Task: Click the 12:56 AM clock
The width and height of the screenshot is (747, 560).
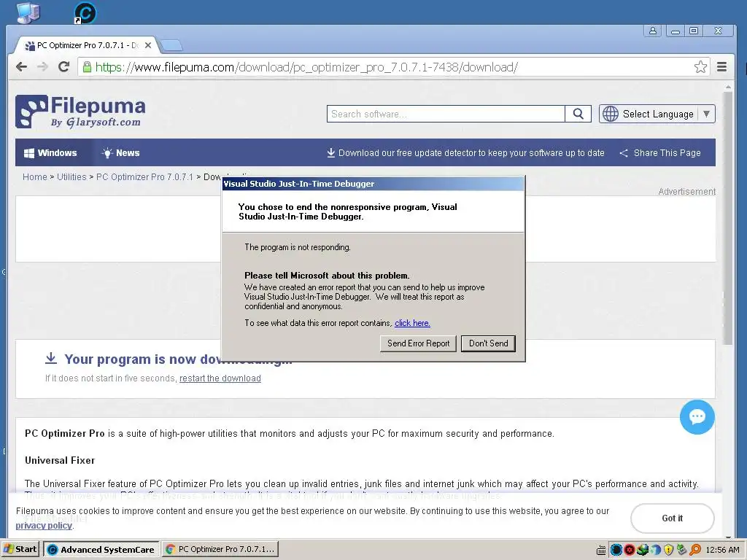Action: (722, 550)
